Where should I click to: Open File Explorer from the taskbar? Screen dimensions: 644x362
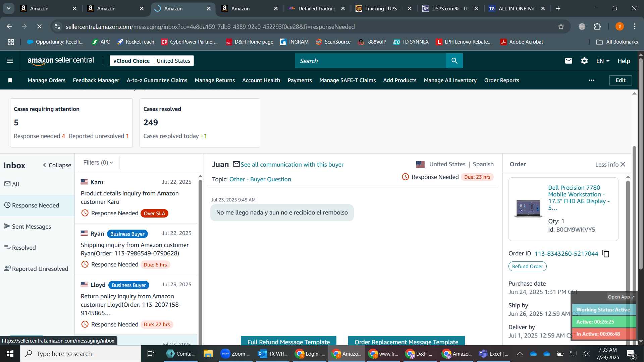tap(208, 354)
